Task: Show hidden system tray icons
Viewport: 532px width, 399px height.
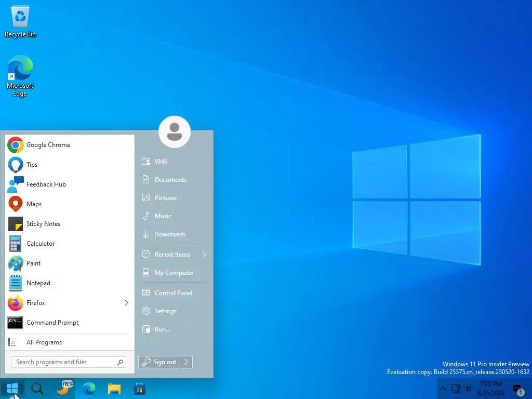Action: tap(443, 389)
